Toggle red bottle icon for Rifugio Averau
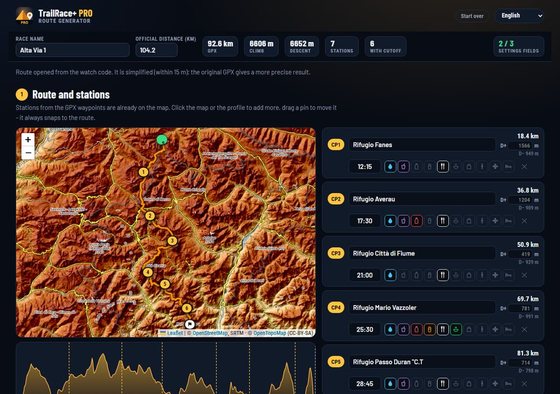This screenshot has width=560, height=394. click(x=416, y=221)
